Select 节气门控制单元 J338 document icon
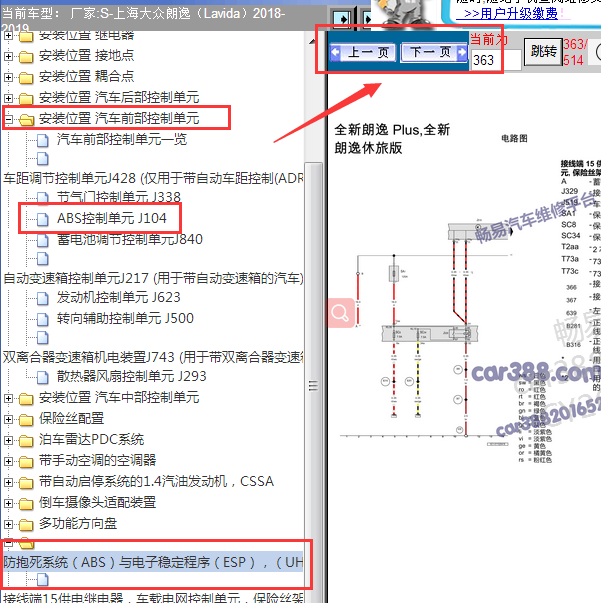The height and width of the screenshot is (603, 601). [x=43, y=198]
